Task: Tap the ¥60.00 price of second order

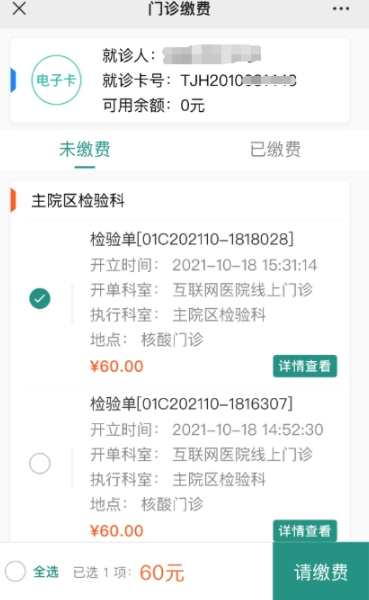Action: [x=117, y=531]
